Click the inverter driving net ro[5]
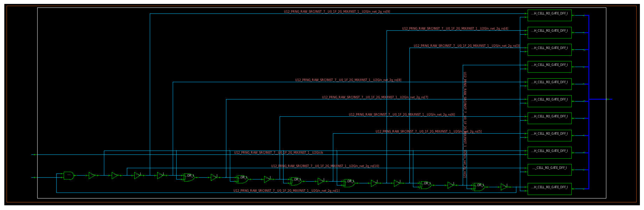Image resolution: width=644 pixels, height=210 pixels. pyautogui.click(x=321, y=181)
